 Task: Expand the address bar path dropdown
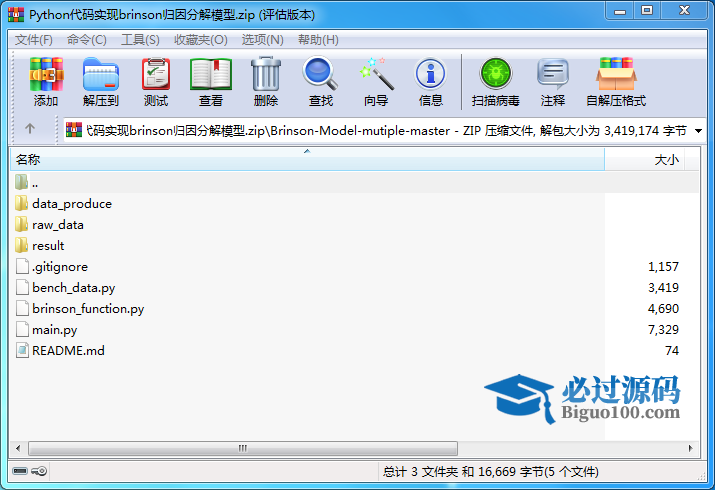click(x=698, y=131)
